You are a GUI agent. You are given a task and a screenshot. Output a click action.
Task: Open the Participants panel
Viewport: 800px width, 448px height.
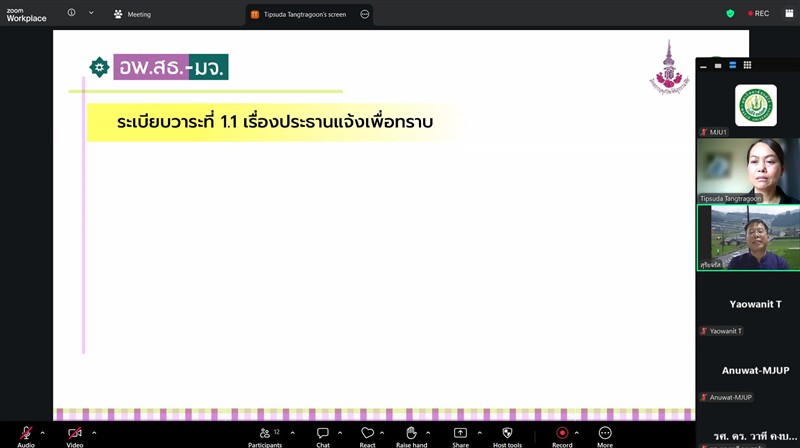click(265, 435)
